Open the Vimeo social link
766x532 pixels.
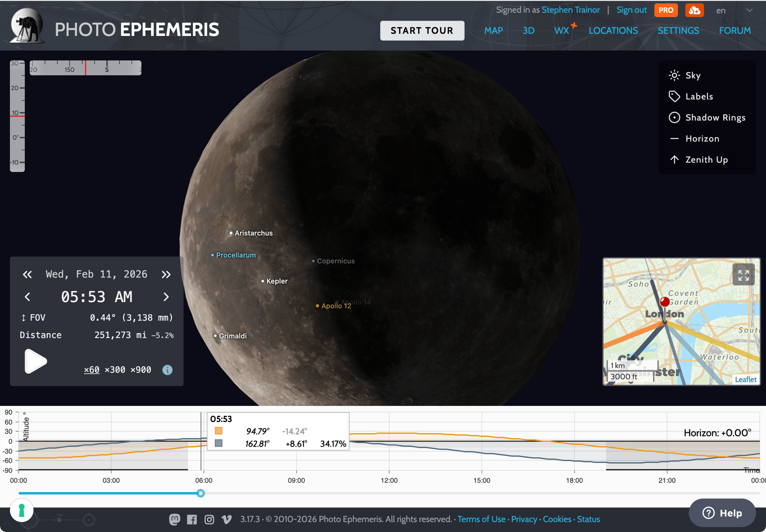point(227,519)
